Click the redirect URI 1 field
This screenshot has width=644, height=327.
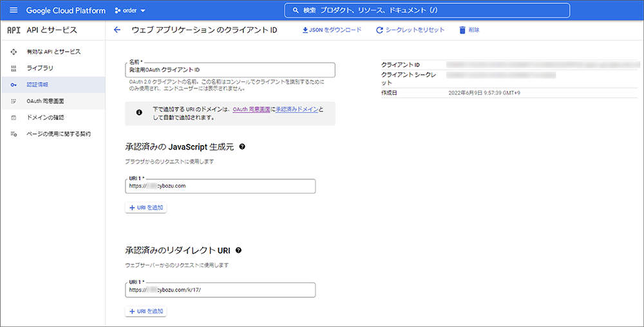pyautogui.click(x=220, y=290)
